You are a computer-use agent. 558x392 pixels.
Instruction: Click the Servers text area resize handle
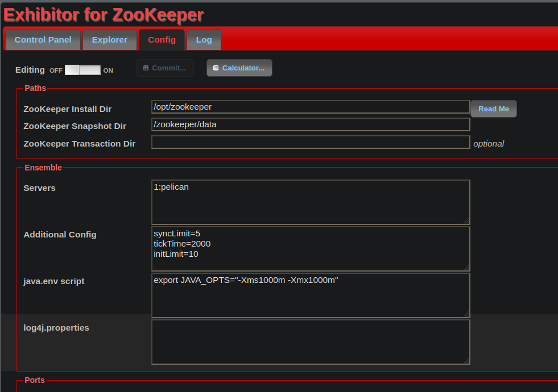[466, 221]
